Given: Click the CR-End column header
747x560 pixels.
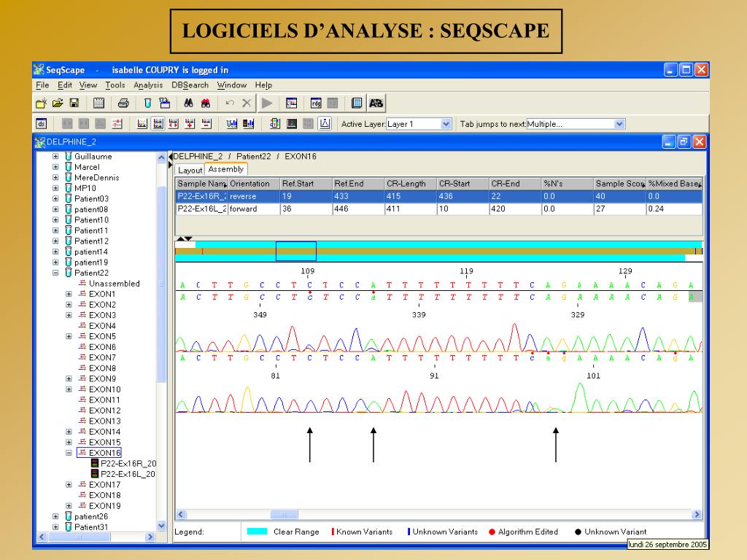Looking at the screenshot, I should (x=516, y=184).
